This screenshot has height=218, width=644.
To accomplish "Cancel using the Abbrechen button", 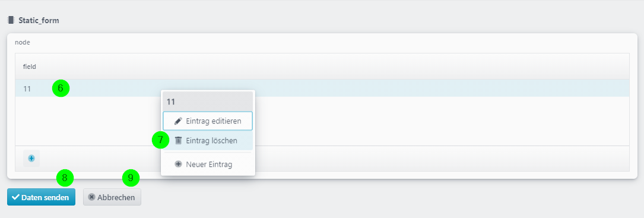I will (x=112, y=197).
